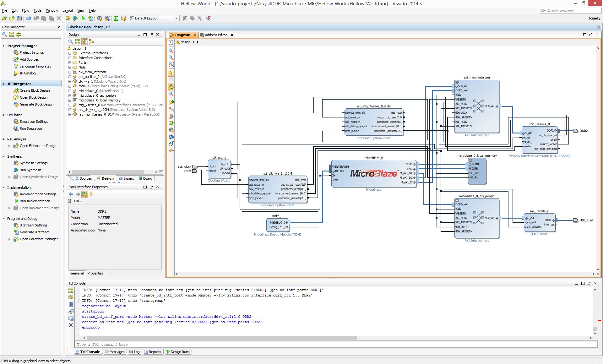
Task: Expand microblaze_0 node in design tree
Action: click(70, 91)
